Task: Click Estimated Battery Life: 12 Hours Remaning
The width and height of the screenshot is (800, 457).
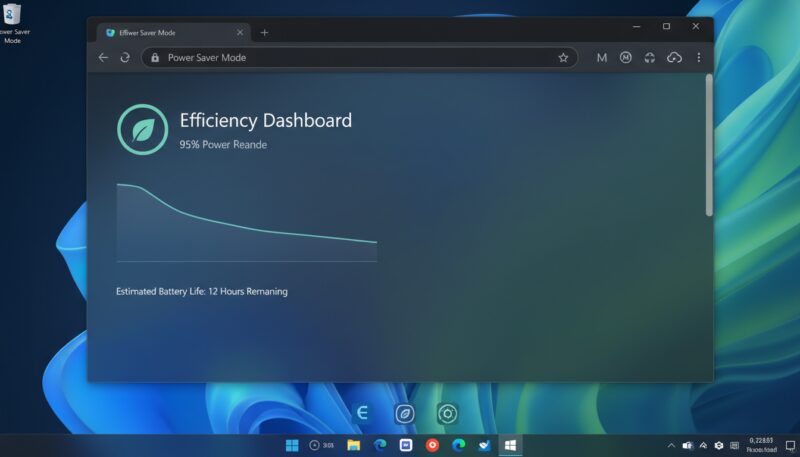Action: click(202, 291)
